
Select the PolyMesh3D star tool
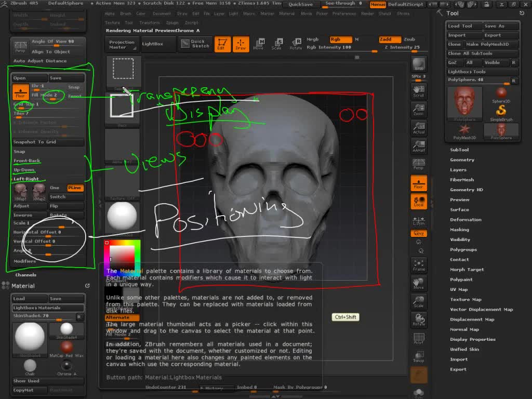click(x=464, y=131)
